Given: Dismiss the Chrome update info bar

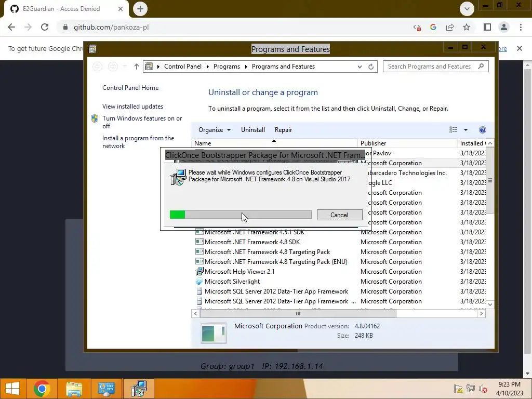Looking at the screenshot, I should click(x=520, y=48).
